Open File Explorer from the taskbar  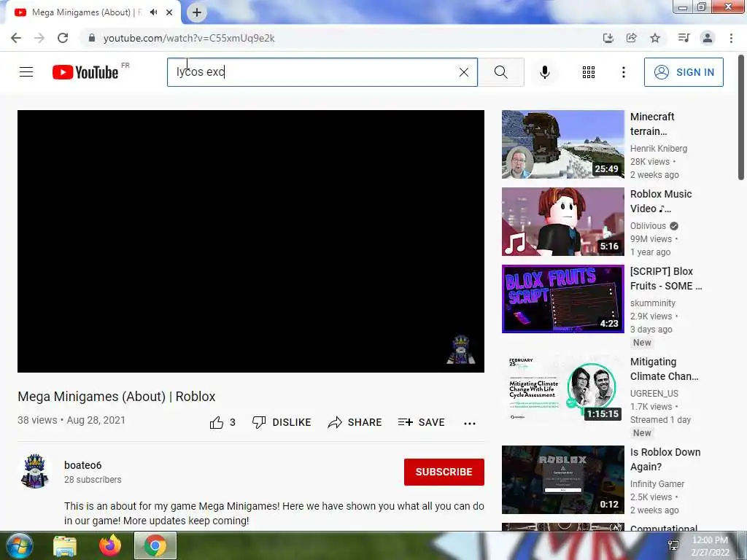[65, 545]
